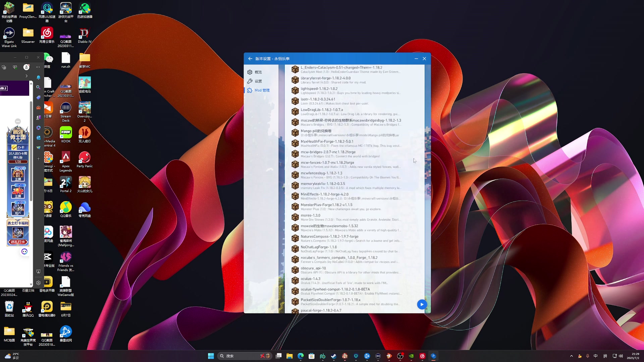Viewport: 644px width, 362px height.
Task: Open the Edge sidebar search icon
Action: click(38, 87)
